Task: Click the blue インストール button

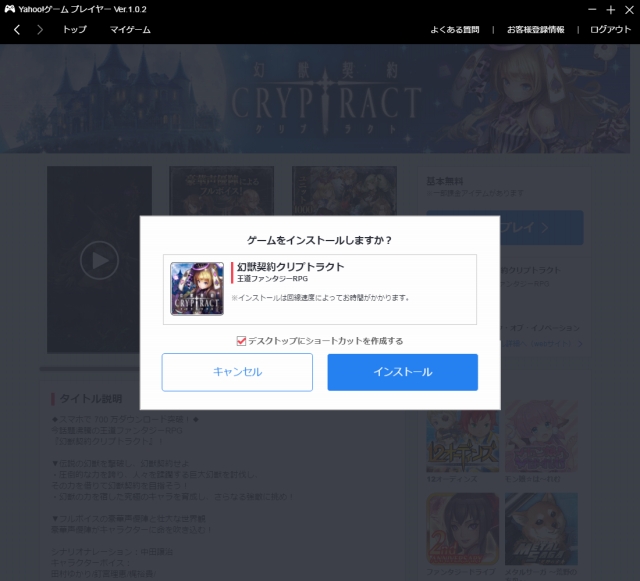Action: tap(402, 372)
